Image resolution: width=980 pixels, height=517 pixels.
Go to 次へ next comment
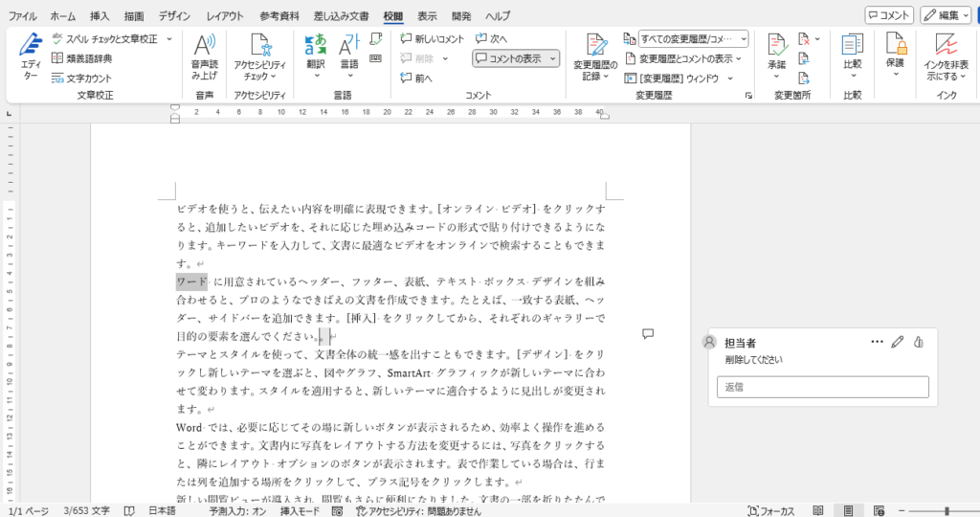pos(491,38)
